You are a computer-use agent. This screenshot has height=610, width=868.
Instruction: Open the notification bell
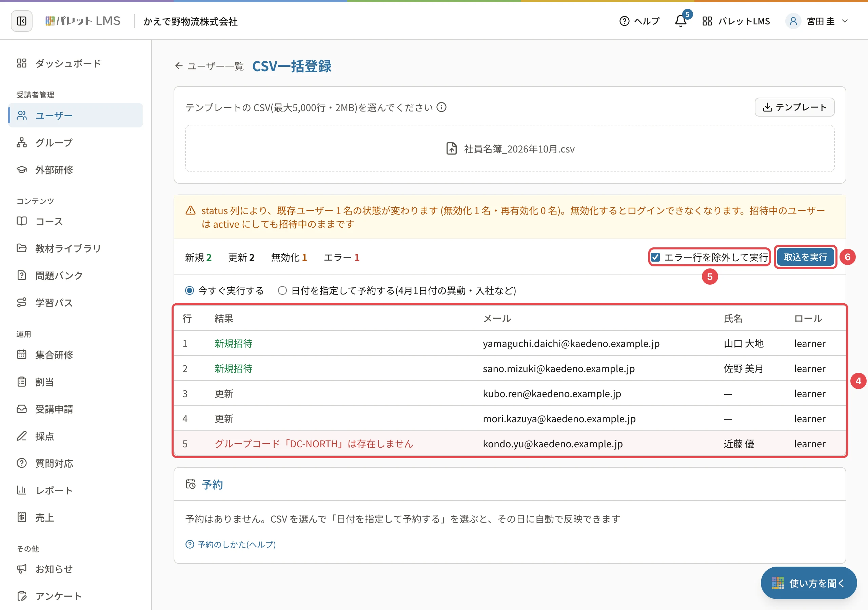tap(681, 21)
